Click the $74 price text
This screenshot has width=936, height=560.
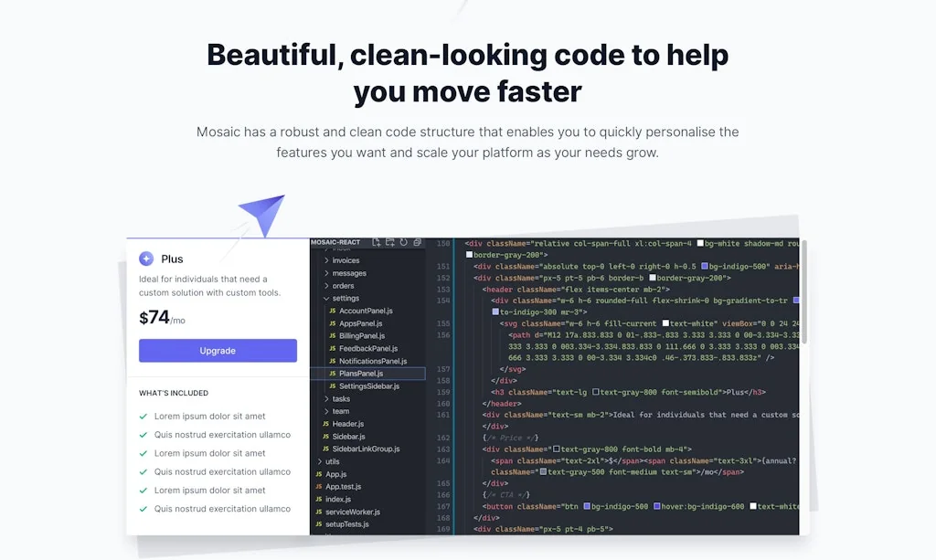(x=154, y=317)
